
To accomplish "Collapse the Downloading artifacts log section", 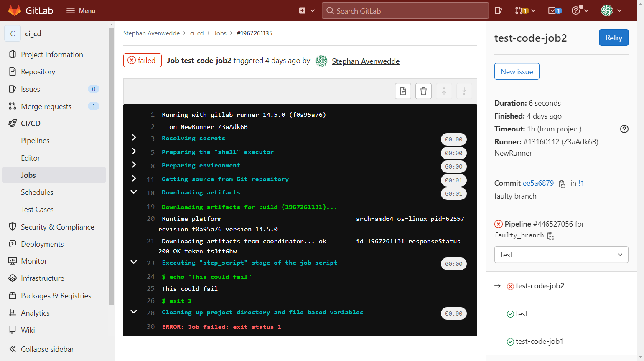I will 133,192.
